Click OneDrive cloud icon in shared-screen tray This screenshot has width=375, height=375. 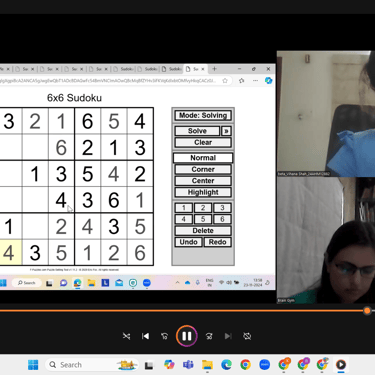click(x=188, y=283)
